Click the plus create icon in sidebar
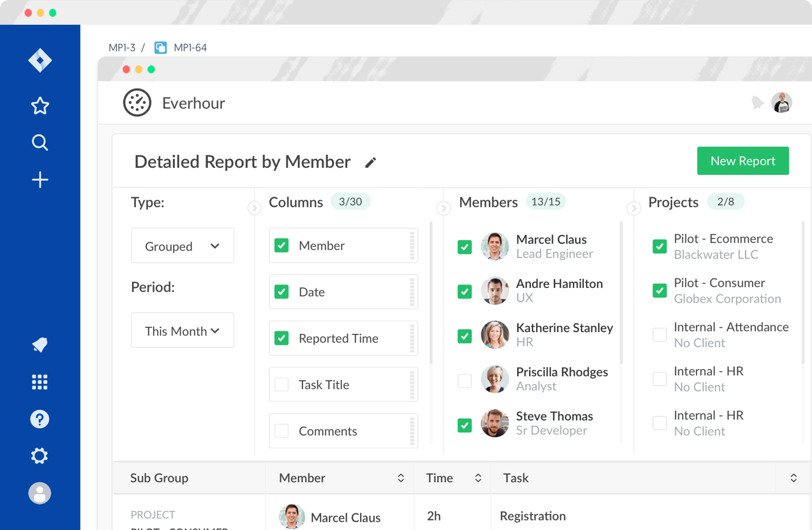The width and height of the screenshot is (812, 530). click(x=40, y=180)
